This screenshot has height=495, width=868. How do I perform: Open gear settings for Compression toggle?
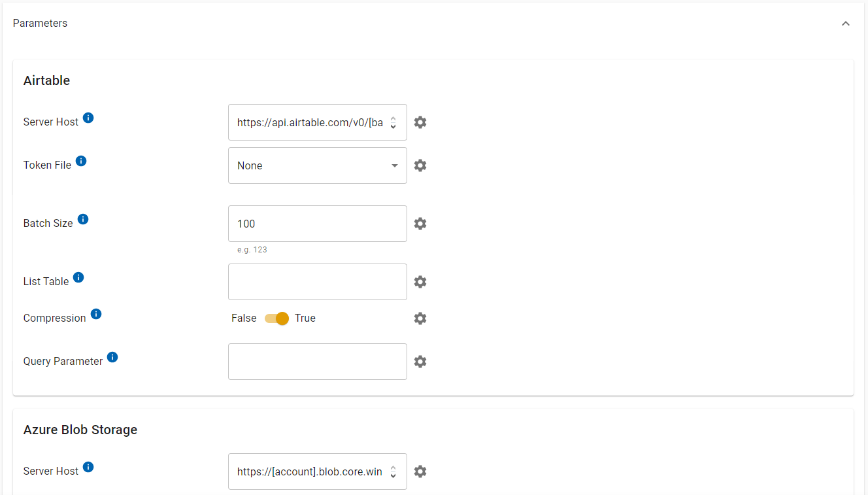(420, 318)
